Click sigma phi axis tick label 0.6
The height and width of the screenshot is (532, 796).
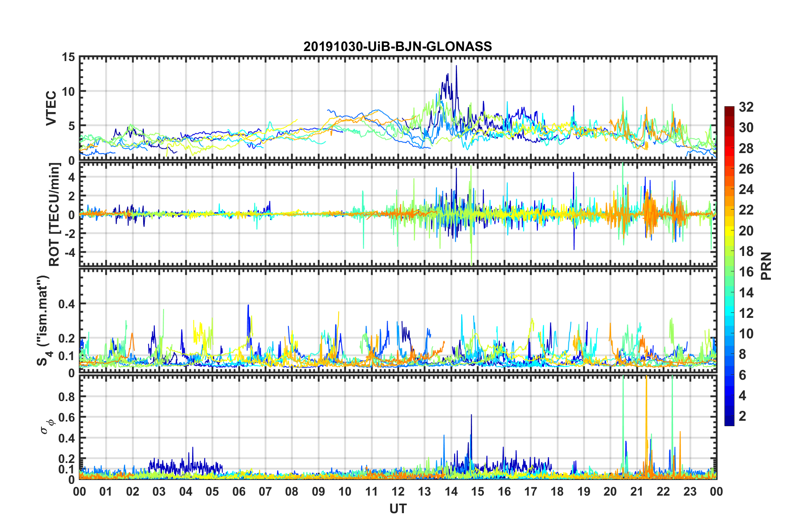[x=67, y=417]
